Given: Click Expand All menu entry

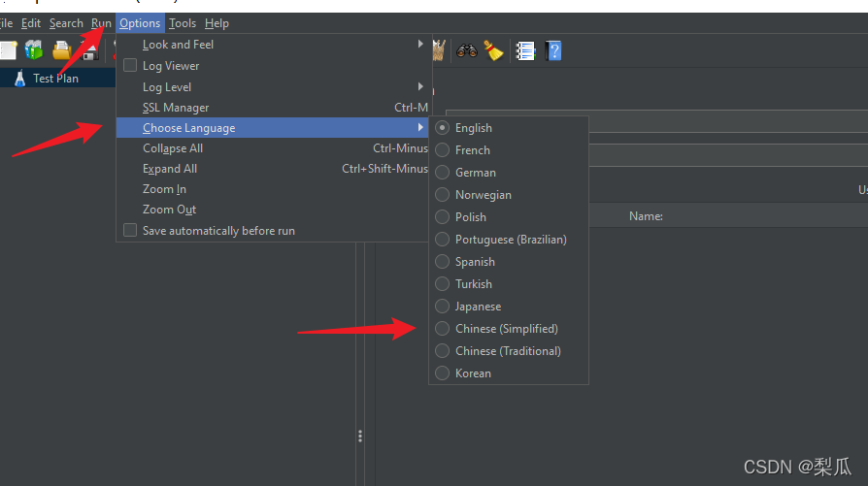Looking at the screenshot, I should [273, 169].
